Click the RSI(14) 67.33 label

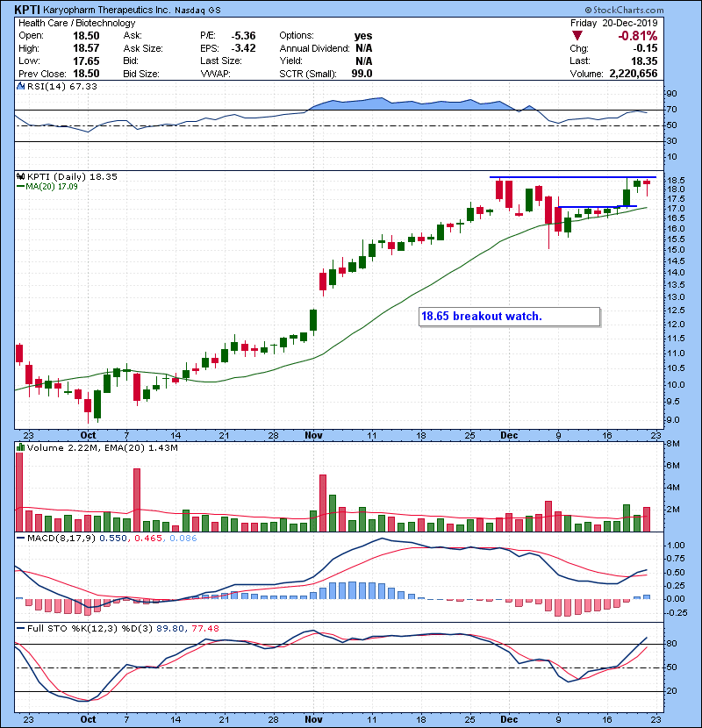[x=61, y=86]
